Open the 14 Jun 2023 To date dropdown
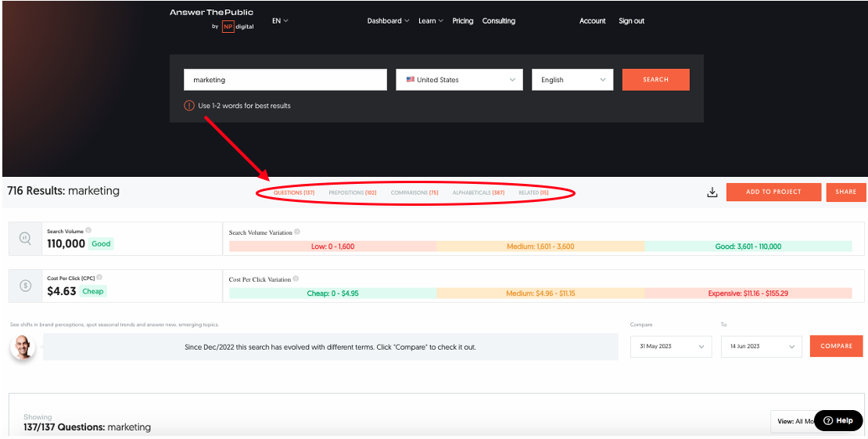868x439 pixels. coord(761,347)
